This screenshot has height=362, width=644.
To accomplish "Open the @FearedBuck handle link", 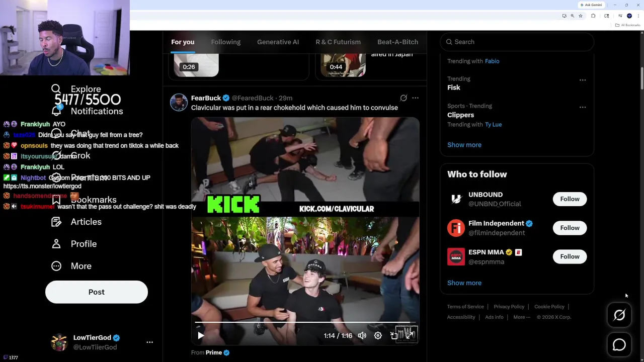I will point(253,98).
